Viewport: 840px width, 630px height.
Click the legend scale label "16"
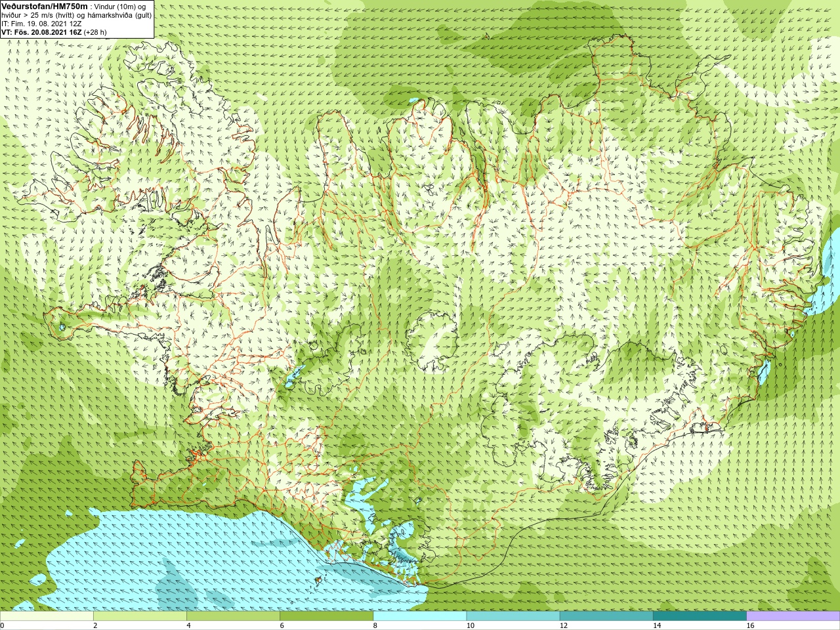coord(750,625)
